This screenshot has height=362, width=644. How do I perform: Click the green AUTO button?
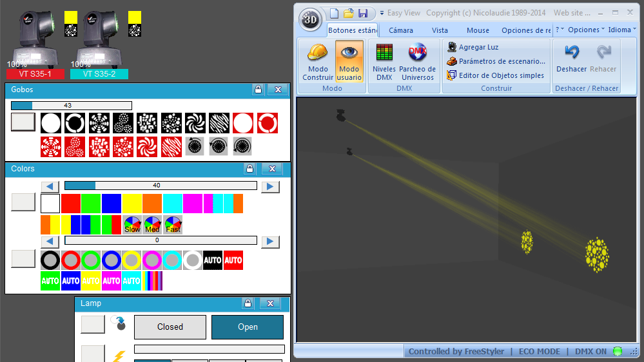pyautogui.click(x=50, y=281)
